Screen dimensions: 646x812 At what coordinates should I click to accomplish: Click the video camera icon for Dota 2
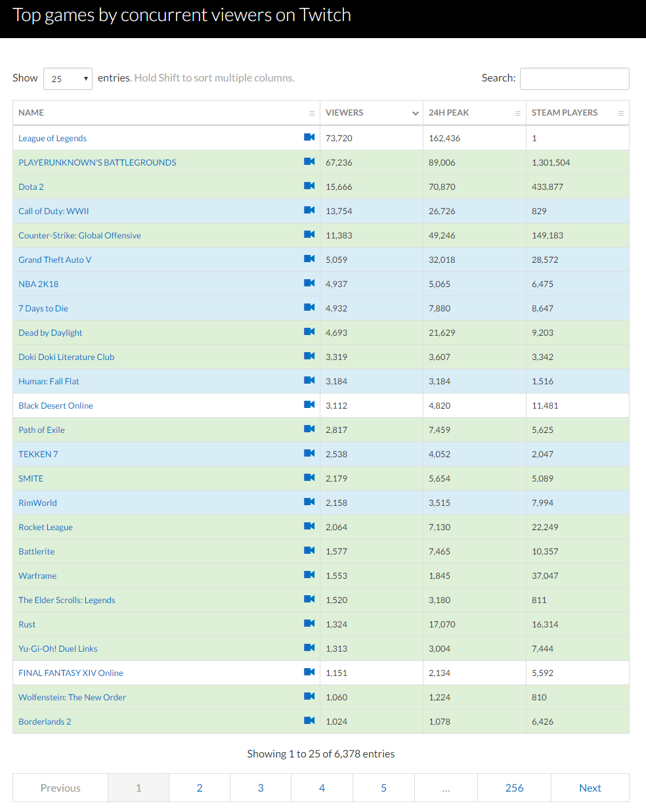pos(309,186)
